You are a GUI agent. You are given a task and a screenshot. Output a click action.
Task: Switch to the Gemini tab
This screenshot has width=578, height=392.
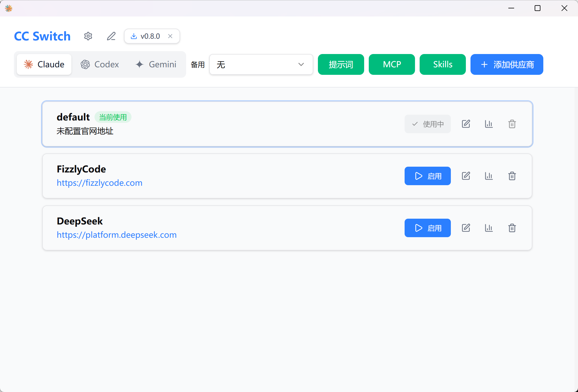(156, 64)
